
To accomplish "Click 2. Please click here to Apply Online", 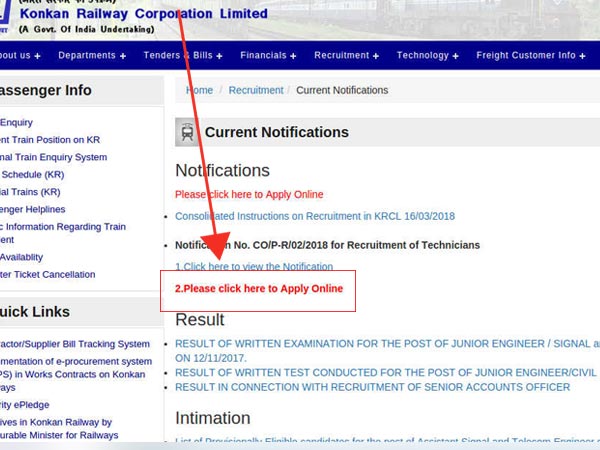I will pyautogui.click(x=259, y=289).
